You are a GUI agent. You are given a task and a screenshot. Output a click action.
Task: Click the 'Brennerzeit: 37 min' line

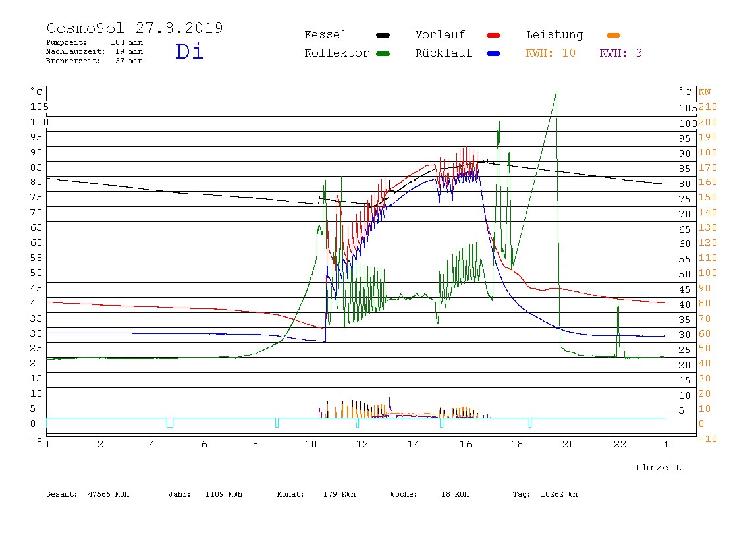point(95,61)
